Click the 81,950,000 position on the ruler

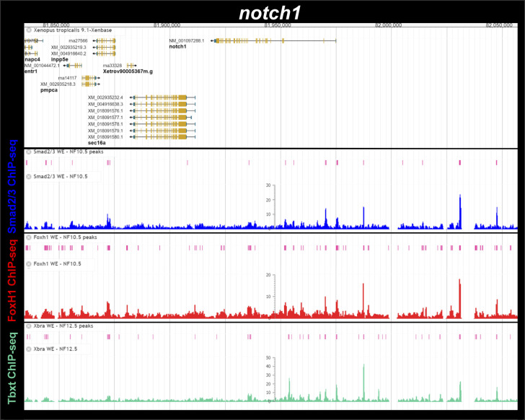[278, 25]
